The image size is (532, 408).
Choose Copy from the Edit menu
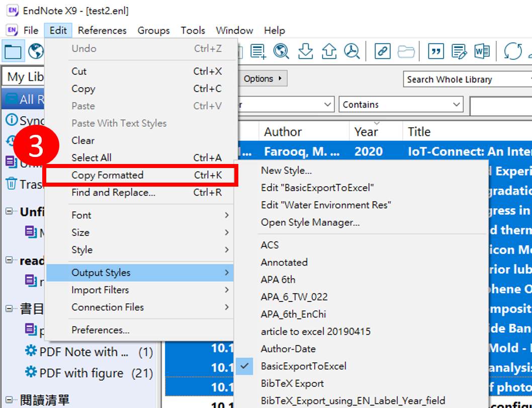[x=140, y=89]
